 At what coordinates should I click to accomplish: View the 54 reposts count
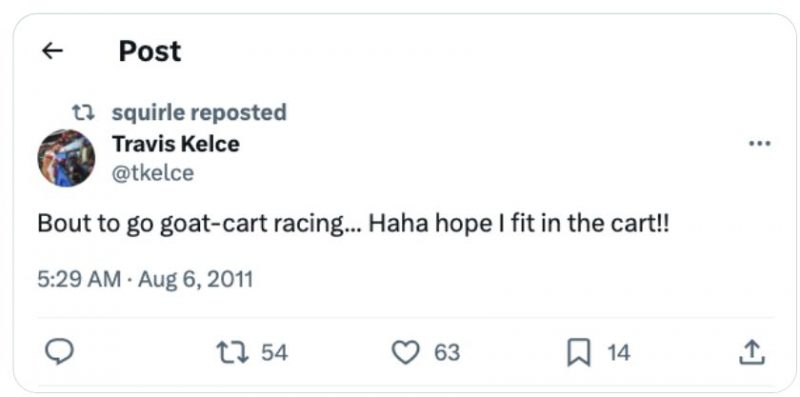click(274, 353)
